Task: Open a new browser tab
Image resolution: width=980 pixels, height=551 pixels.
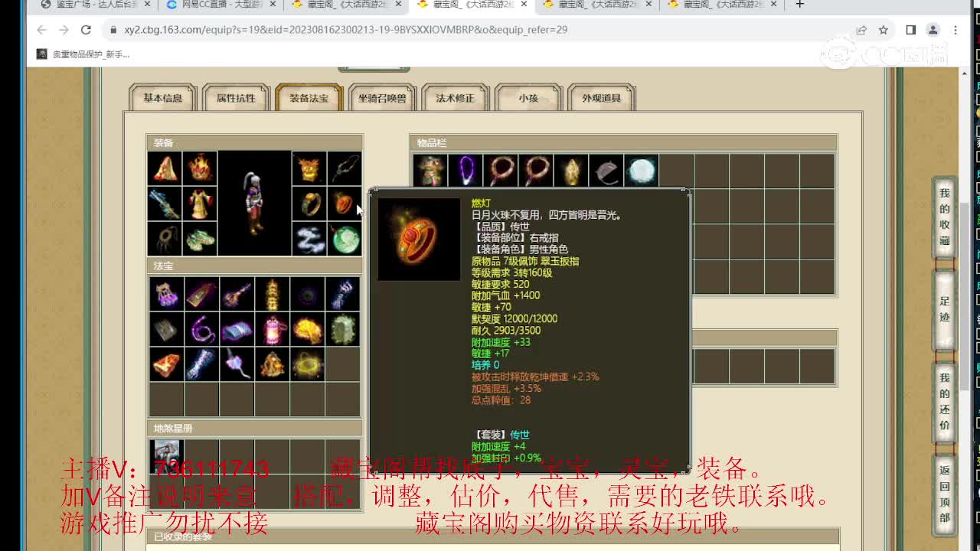Action: point(800,5)
